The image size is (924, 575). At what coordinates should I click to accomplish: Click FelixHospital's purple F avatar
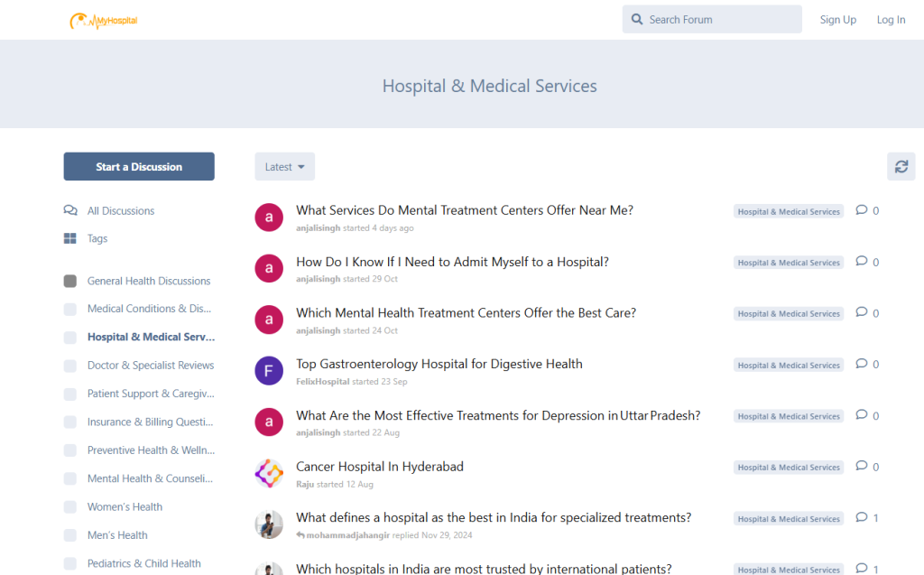click(269, 371)
